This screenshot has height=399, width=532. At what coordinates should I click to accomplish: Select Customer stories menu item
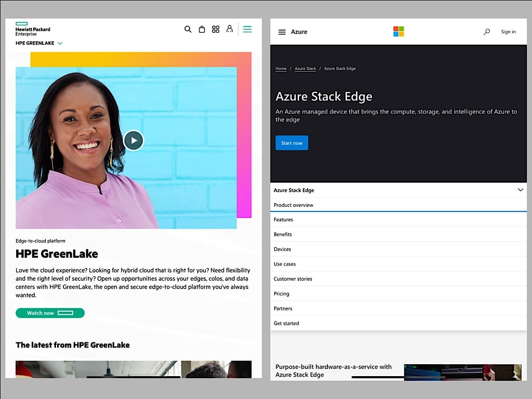tap(398, 279)
